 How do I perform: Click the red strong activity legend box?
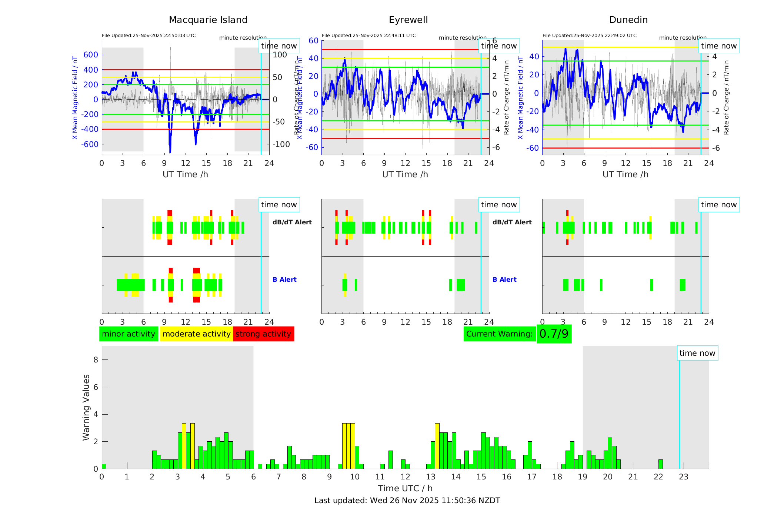(x=263, y=334)
